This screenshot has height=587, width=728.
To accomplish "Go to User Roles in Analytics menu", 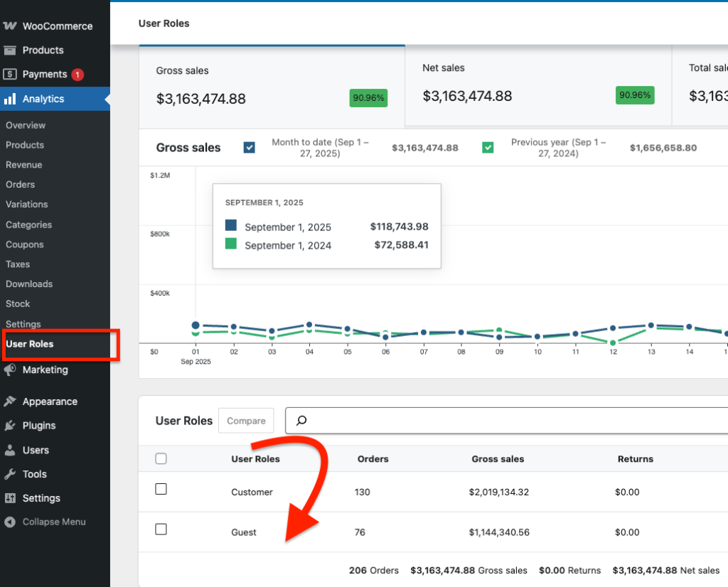I will 30,344.
